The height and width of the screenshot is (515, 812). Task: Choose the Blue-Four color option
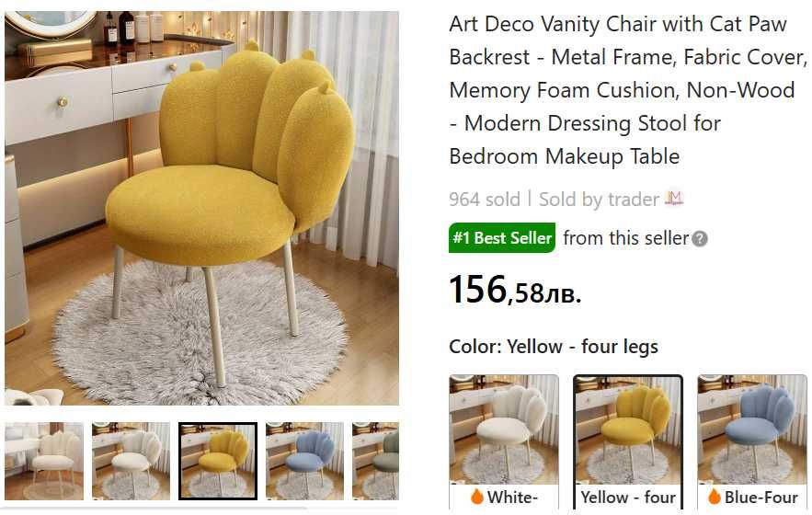click(752, 441)
